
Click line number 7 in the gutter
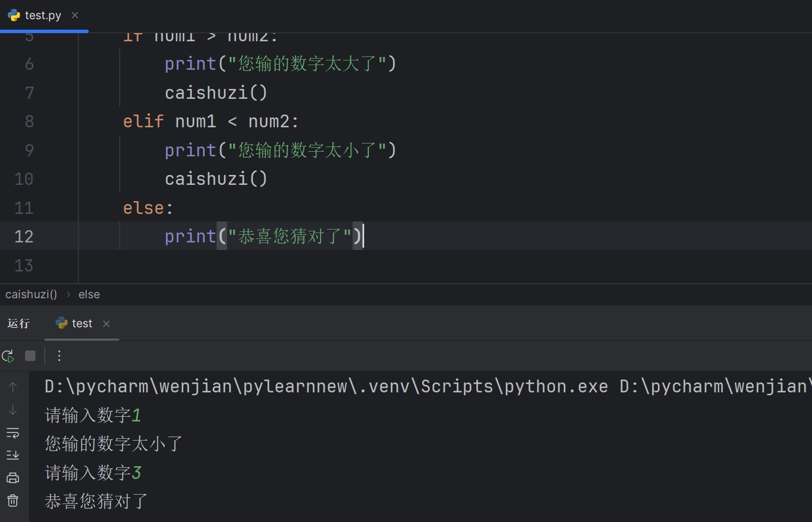(x=29, y=93)
